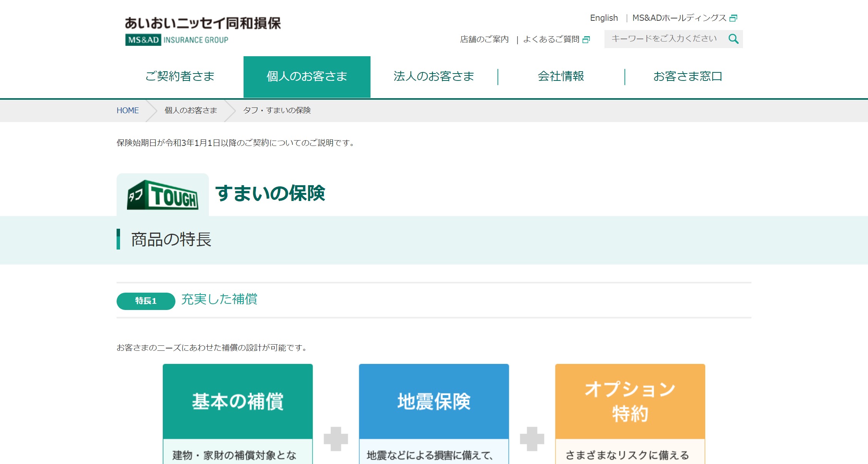Click external link icon next to MS&ADホールディングス
This screenshot has width=868, height=464.
733,18
